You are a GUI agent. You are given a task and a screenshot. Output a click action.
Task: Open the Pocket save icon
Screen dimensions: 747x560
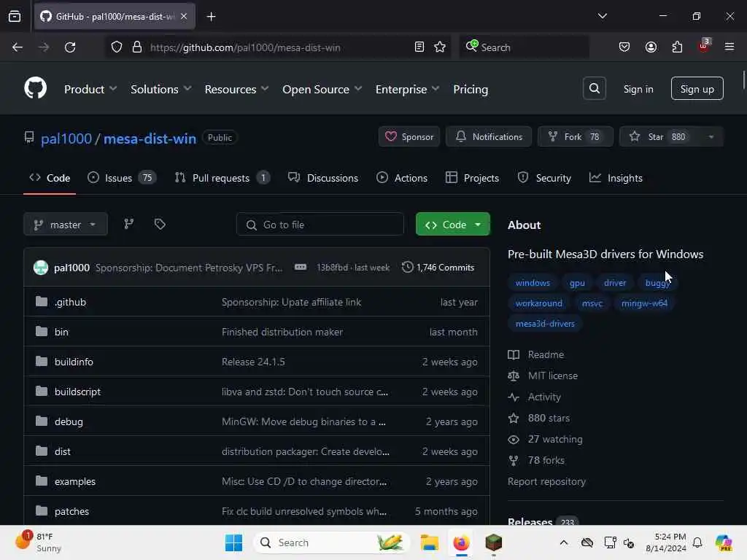[624, 47]
